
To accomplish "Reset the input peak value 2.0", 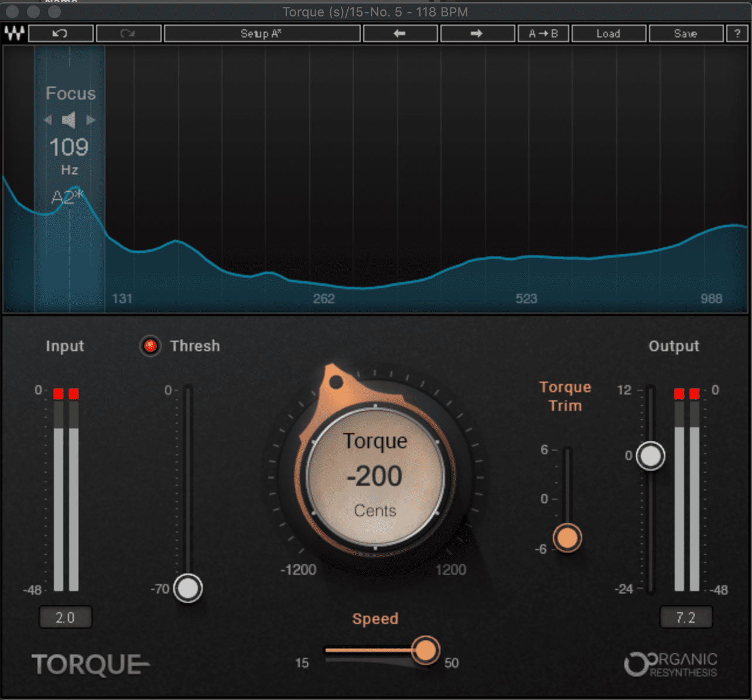I will point(65,617).
